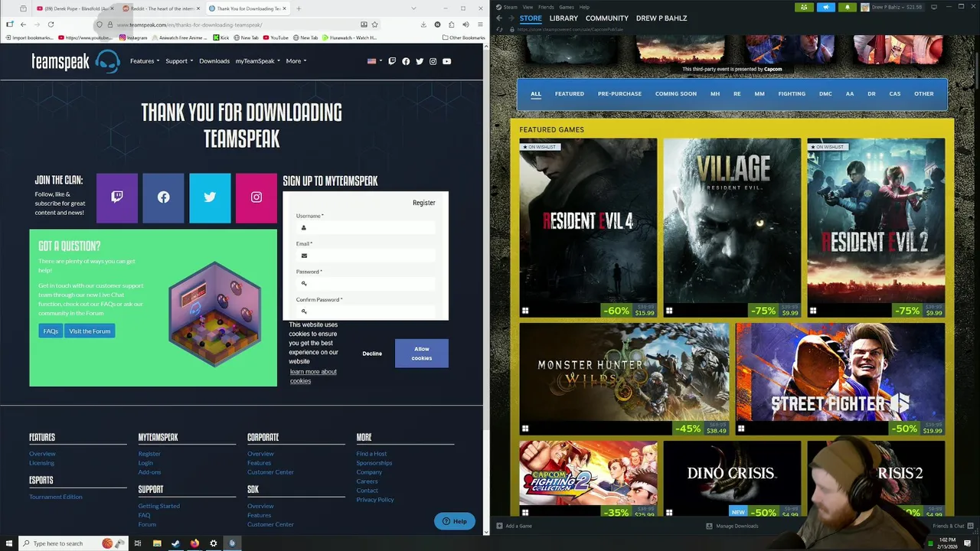Open Steam's Help menu

click(584, 7)
